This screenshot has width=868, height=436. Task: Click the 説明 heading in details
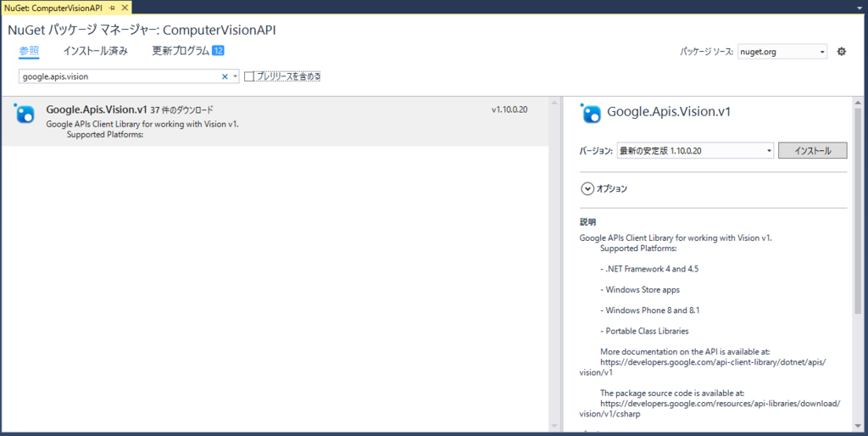(x=588, y=222)
